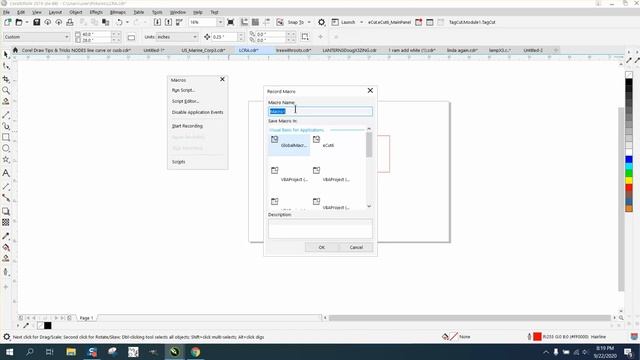Switch to linda again.cdr document tab
The width and height of the screenshot is (640, 360).
(x=462, y=50)
